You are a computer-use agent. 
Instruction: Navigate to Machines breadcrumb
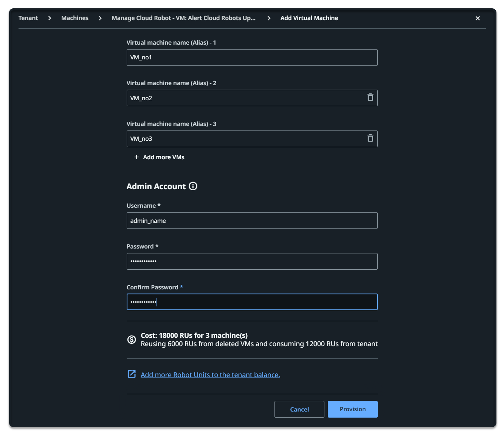pyautogui.click(x=75, y=18)
